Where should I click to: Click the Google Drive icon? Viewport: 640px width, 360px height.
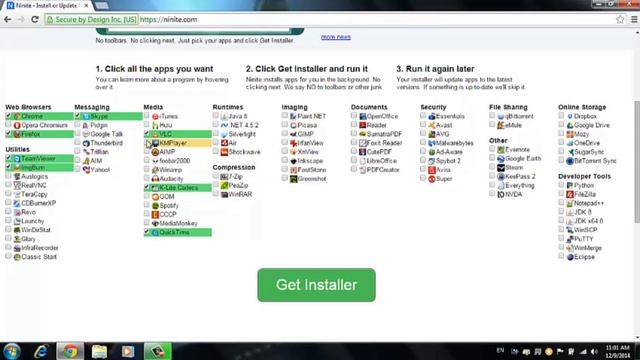(x=570, y=125)
